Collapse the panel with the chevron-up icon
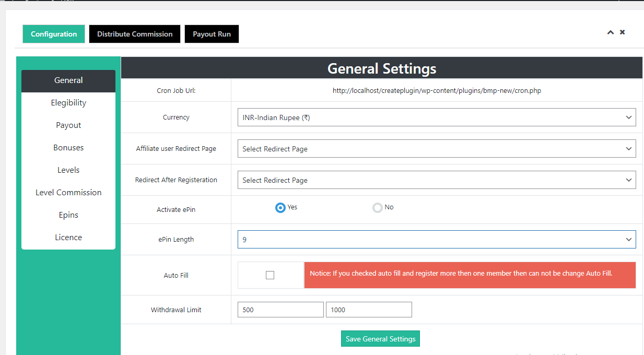Image resolution: width=644 pixels, height=355 pixels. coord(610,32)
